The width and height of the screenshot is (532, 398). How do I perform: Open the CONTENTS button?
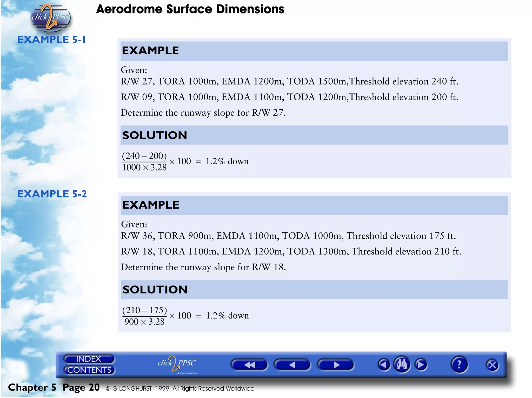[89, 370]
